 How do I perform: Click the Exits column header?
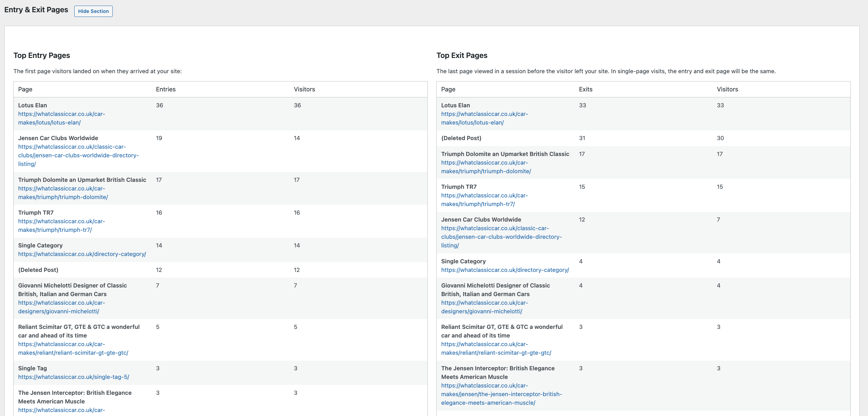[585, 89]
